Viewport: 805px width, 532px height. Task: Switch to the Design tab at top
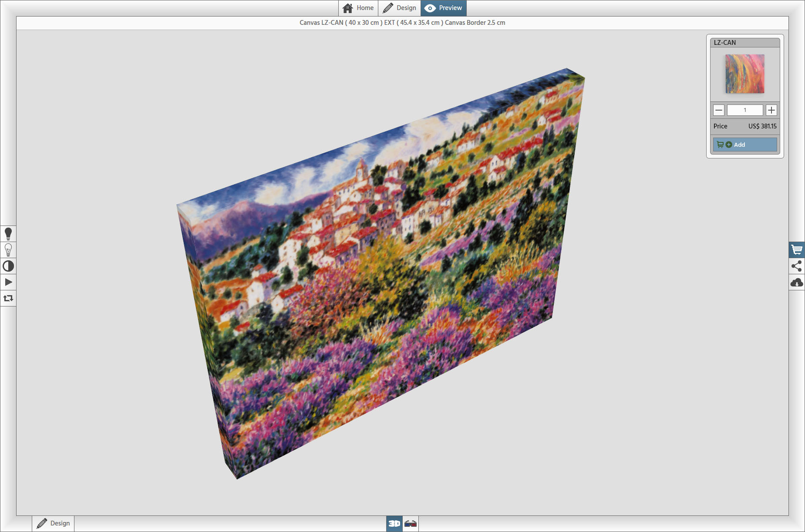[399, 8]
